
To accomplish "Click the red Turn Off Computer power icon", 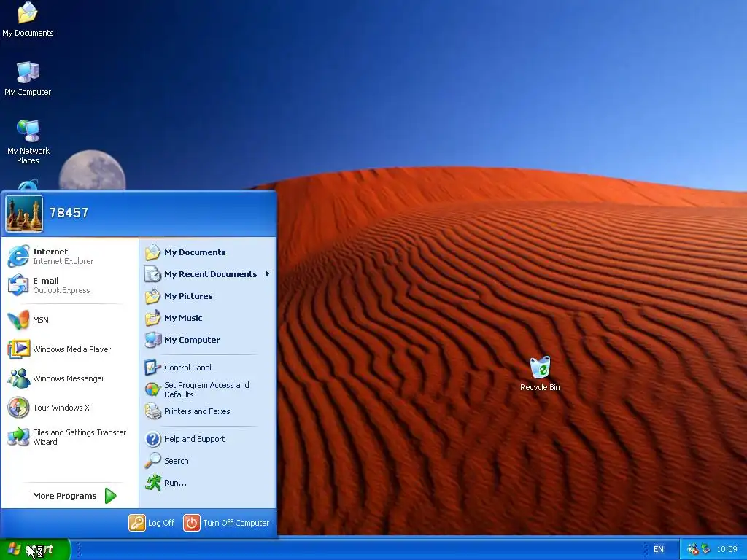I will 192,522.
